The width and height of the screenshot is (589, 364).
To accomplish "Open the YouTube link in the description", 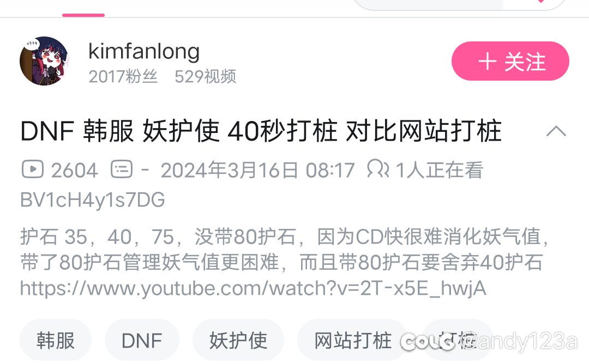I will click(x=253, y=288).
